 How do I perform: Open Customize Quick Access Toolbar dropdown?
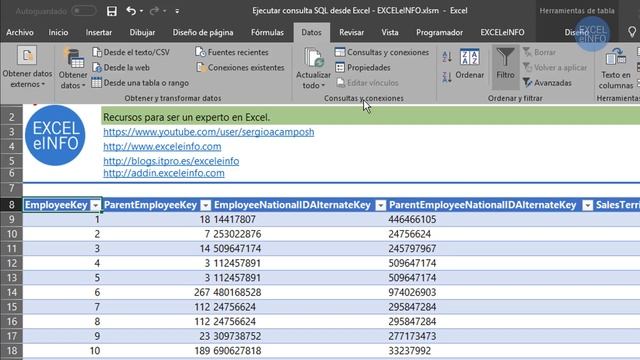coord(177,11)
